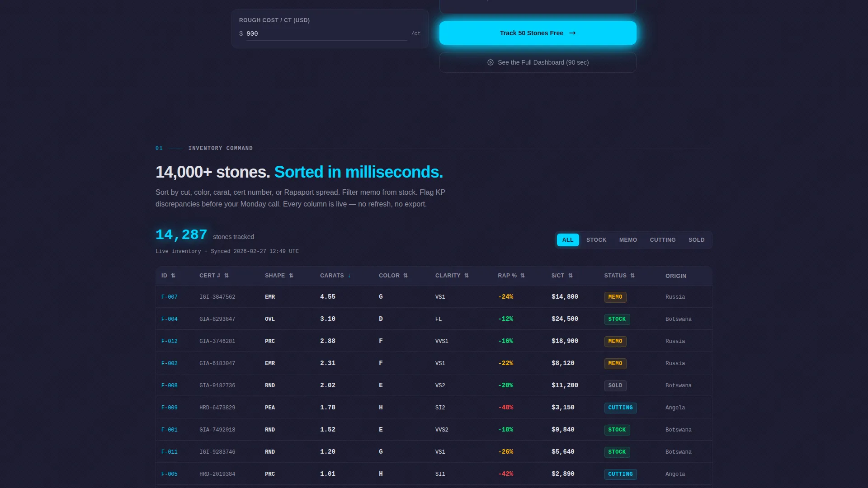The width and height of the screenshot is (868, 488).
Task: Toggle CARATS descending sort arrow
Action: pos(349,276)
